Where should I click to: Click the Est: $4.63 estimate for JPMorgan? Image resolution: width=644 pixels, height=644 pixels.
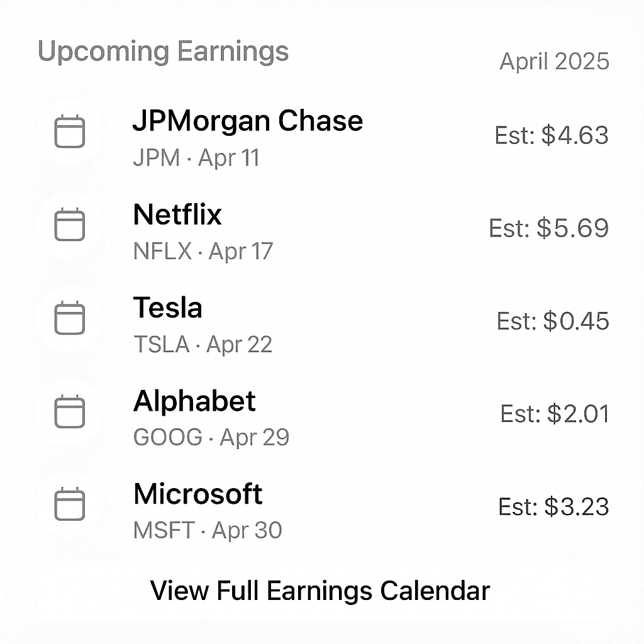click(x=551, y=135)
